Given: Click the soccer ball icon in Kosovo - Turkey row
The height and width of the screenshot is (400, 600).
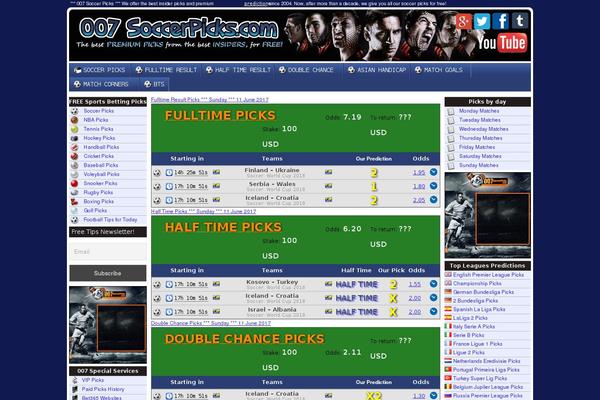Looking at the screenshot, I should [157, 284].
